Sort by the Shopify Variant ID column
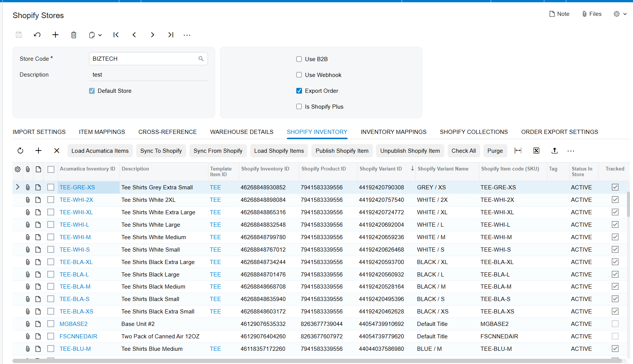633x364 pixels. coord(381,169)
